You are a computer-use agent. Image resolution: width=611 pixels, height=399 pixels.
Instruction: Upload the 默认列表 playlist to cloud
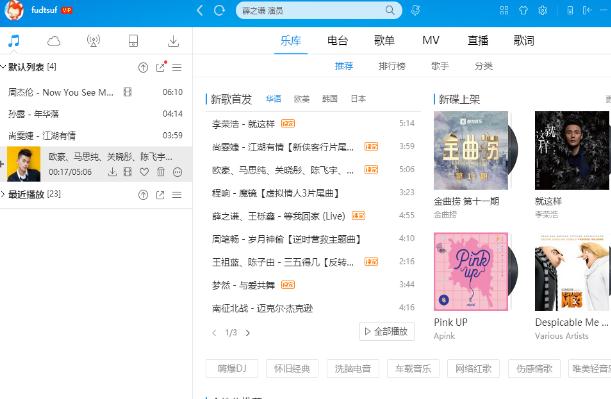[143, 67]
